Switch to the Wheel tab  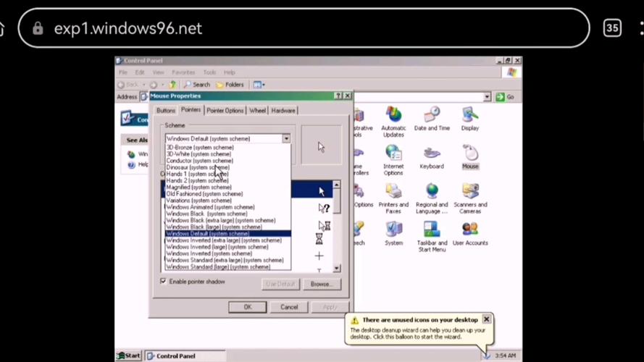(257, 110)
